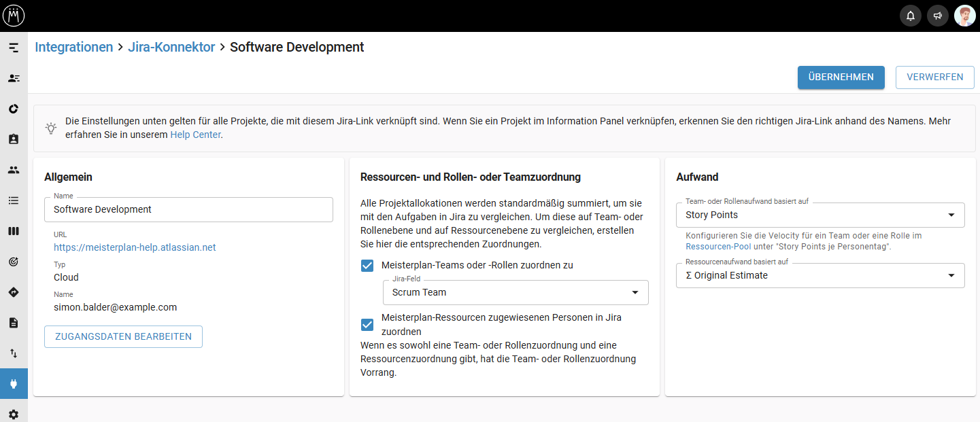Click the Typ value Cloud
980x422 pixels.
66,277
